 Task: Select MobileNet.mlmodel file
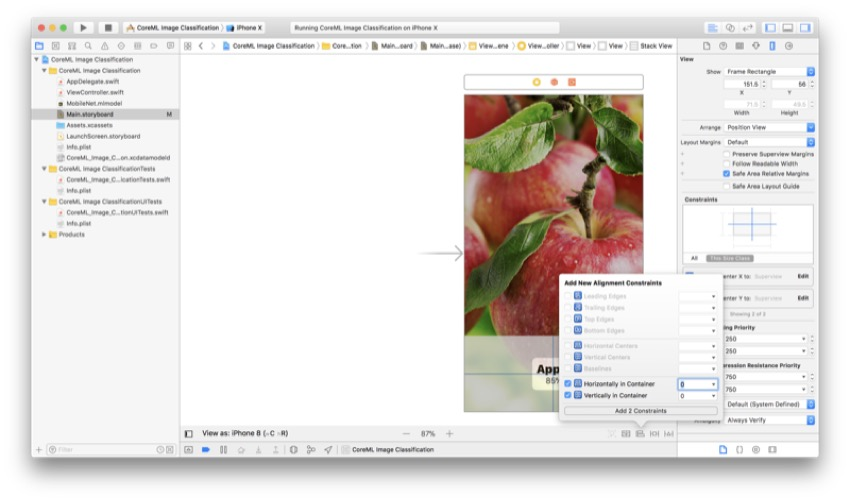[x=94, y=103]
